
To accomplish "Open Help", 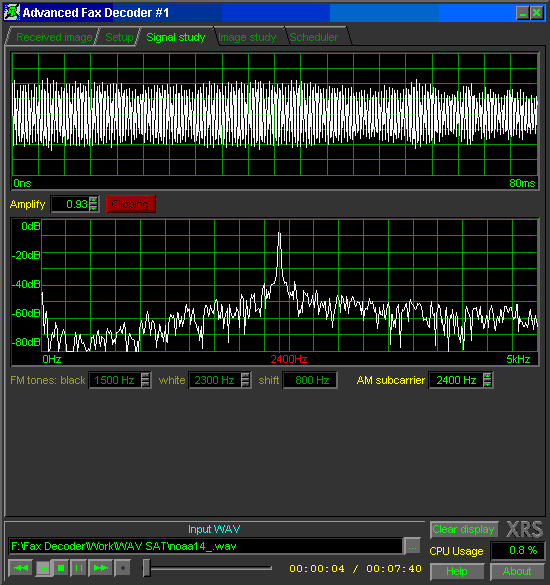I will pyautogui.click(x=457, y=571).
